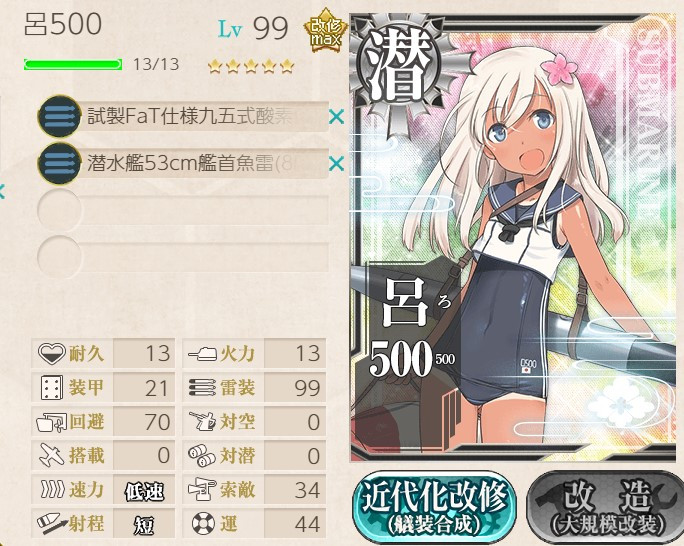Remove the 潜水艦53cm艦首魚雷 equipment with its X
This screenshot has height=546, width=684.
(337, 164)
